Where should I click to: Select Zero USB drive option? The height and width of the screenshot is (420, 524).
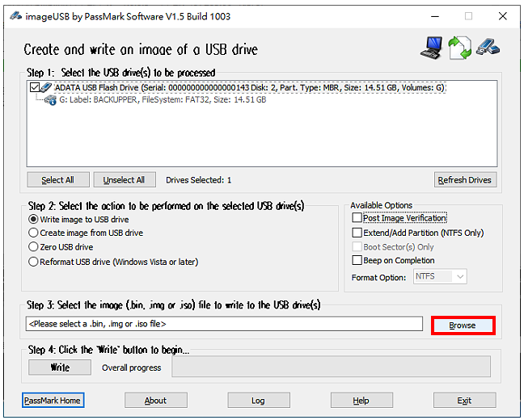click(x=61, y=247)
